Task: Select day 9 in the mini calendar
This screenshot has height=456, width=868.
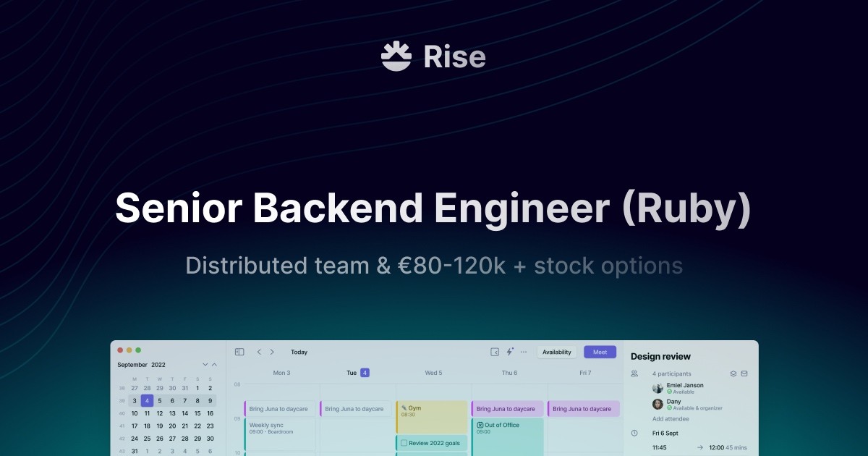Action: click(x=210, y=400)
